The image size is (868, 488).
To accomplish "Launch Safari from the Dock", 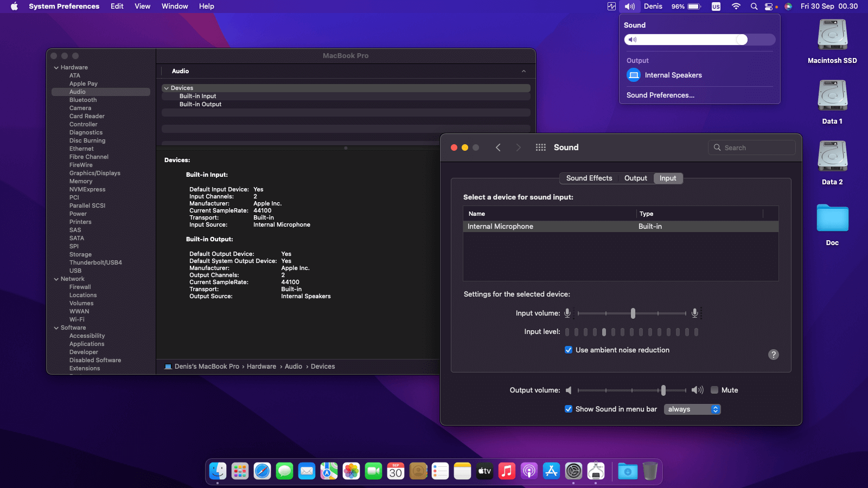I will (263, 471).
